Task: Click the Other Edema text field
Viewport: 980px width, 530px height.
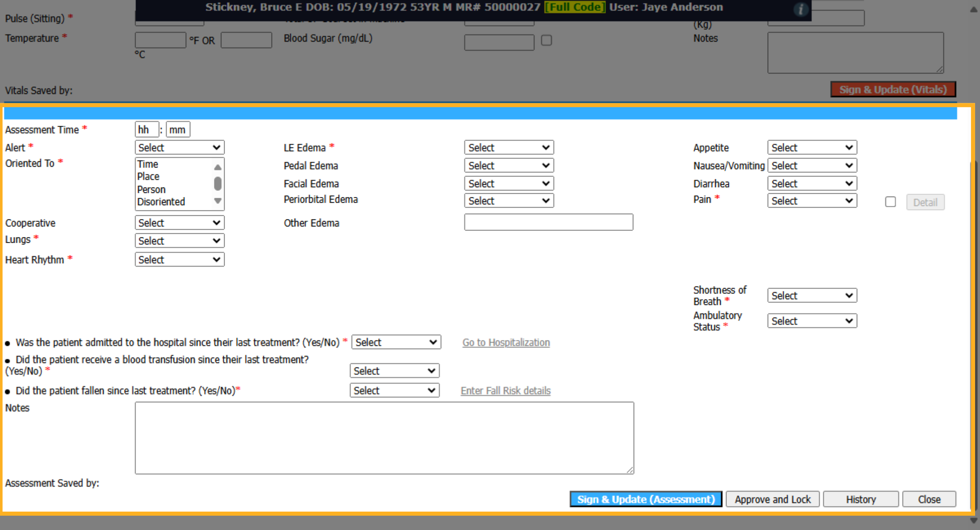Action: 548,222
